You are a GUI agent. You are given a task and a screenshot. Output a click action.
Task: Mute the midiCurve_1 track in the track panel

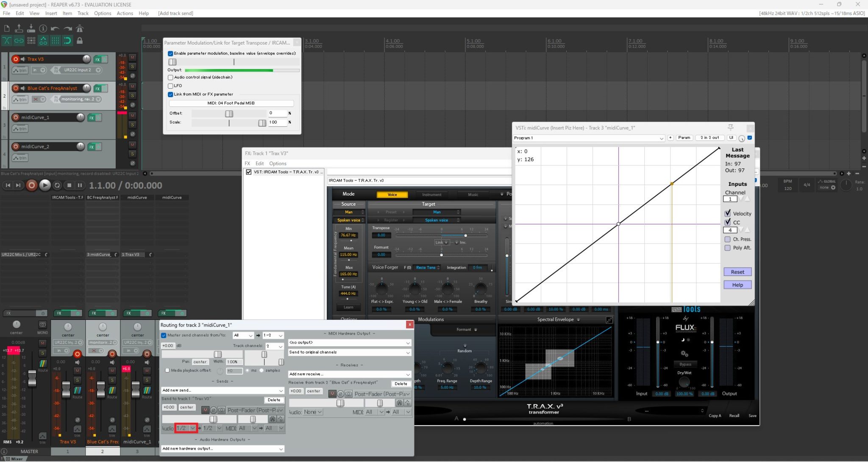[132, 116]
